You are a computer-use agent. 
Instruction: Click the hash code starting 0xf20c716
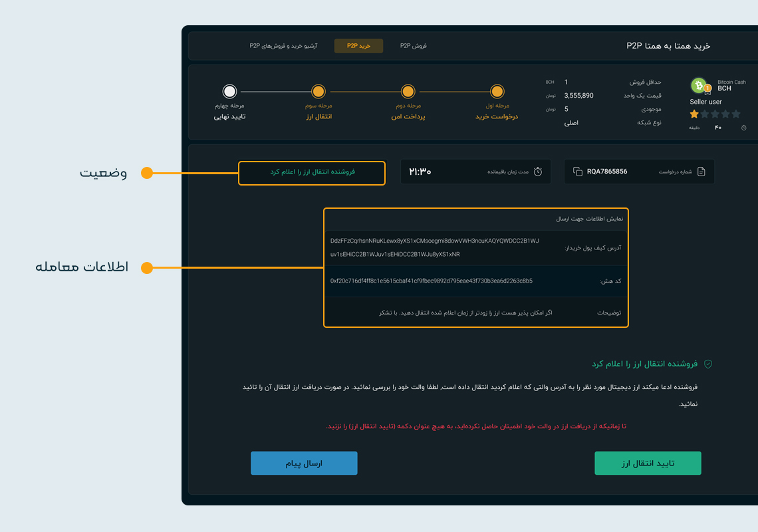click(x=432, y=281)
